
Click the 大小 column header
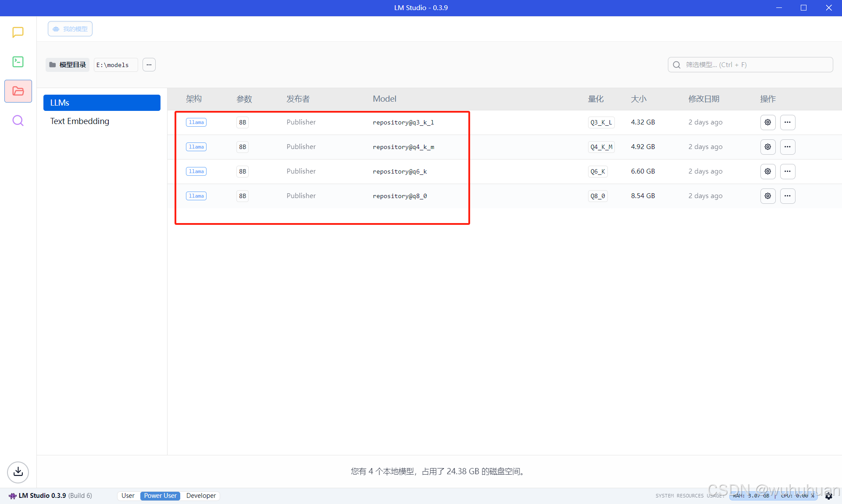click(639, 99)
